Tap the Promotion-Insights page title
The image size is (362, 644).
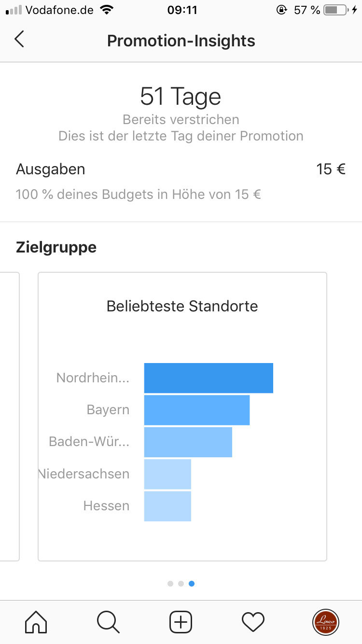tap(181, 41)
